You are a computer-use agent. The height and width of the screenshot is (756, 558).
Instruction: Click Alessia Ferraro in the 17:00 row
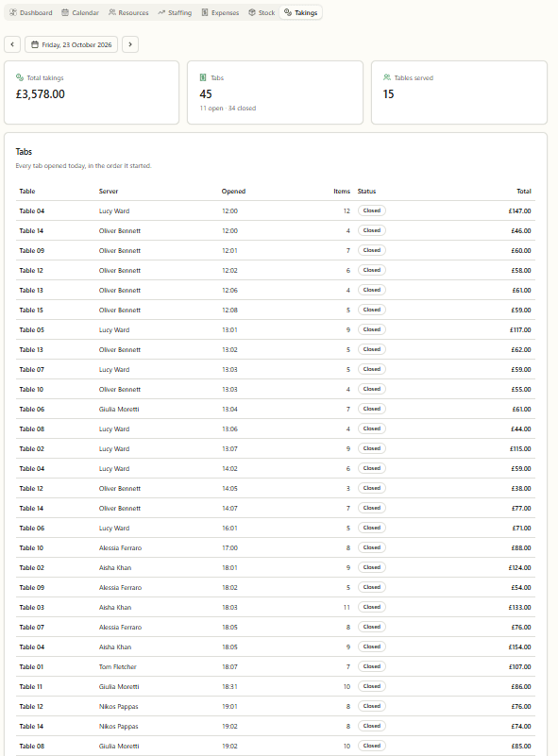[120, 547]
